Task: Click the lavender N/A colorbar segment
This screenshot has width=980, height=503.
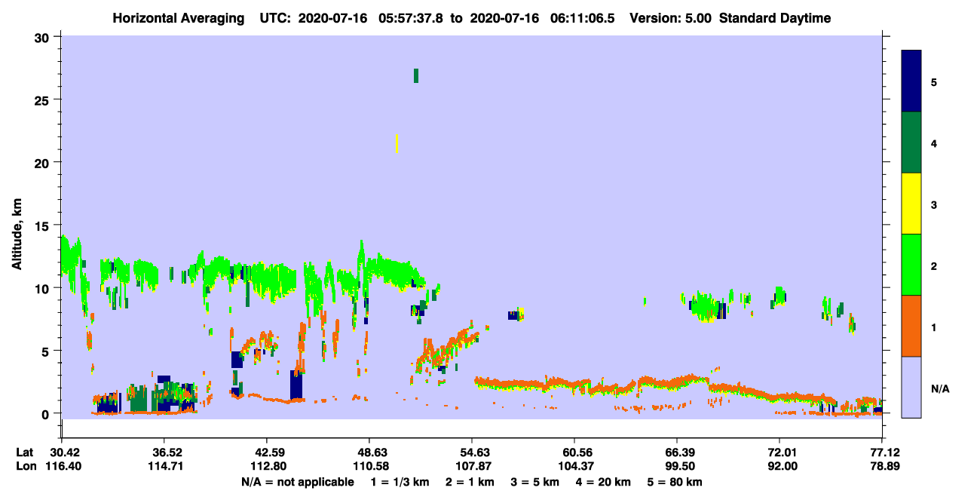Action: point(911,387)
